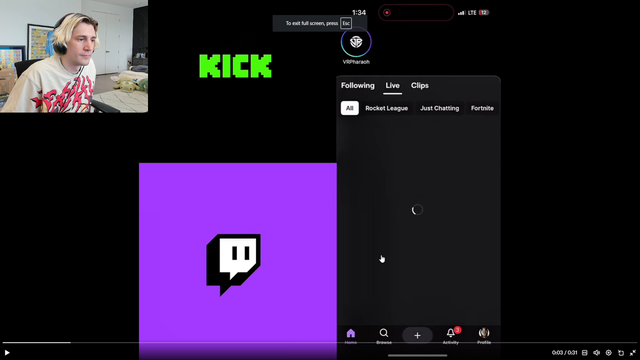Click the green KICK logo
Image resolution: width=640 pixels, height=360 pixels.
(x=236, y=66)
